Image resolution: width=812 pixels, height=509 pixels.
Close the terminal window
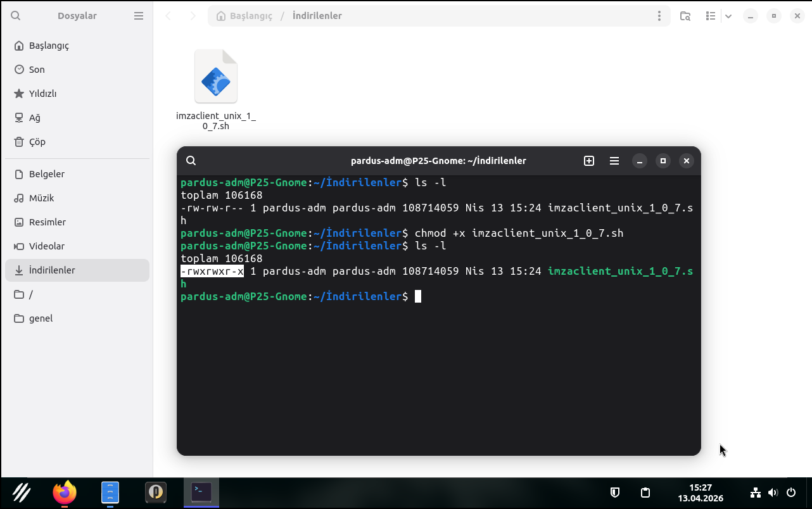[x=686, y=161]
